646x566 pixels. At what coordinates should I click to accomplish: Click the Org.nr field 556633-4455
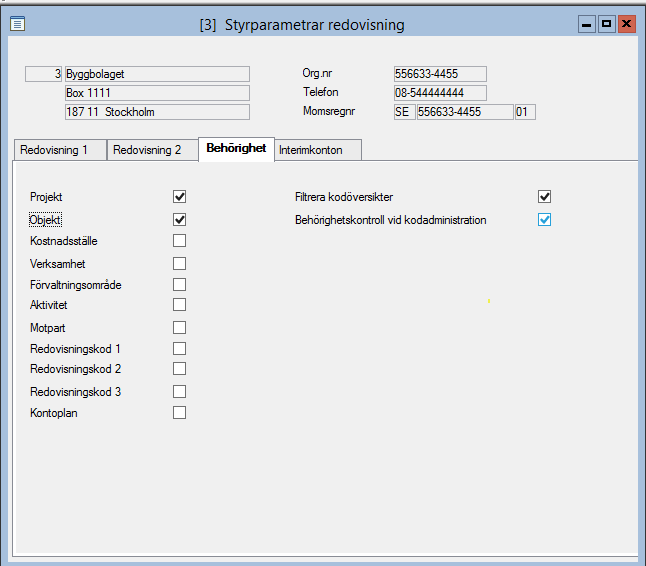[440, 74]
